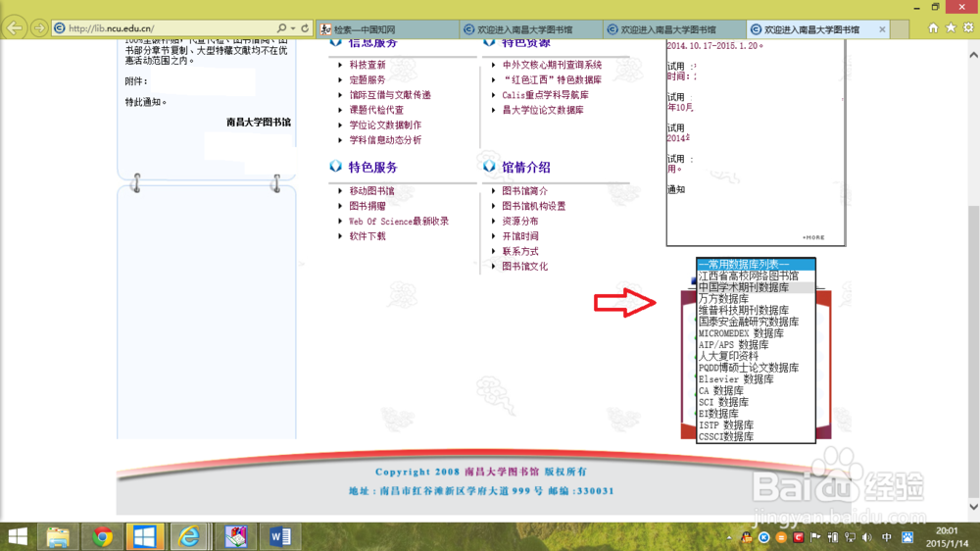Screen dimensions: 980x551
Task: Open the 馆际互借与文献传递 link
Action: (x=390, y=95)
